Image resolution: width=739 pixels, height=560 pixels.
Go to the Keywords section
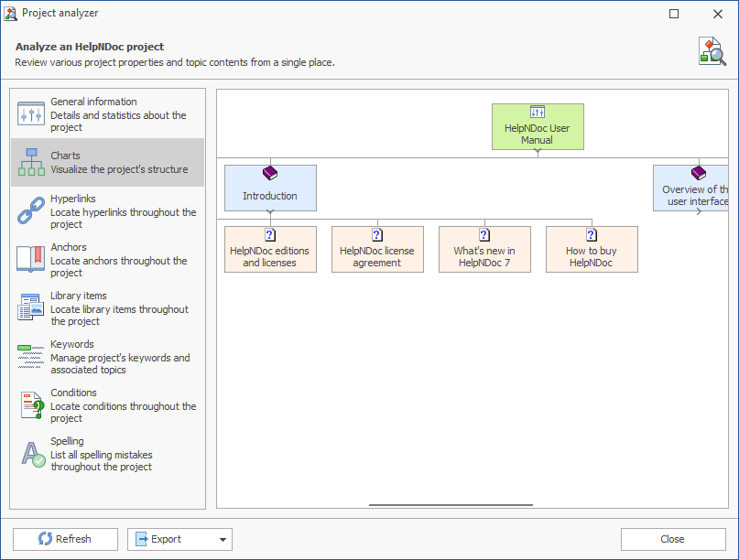107,357
